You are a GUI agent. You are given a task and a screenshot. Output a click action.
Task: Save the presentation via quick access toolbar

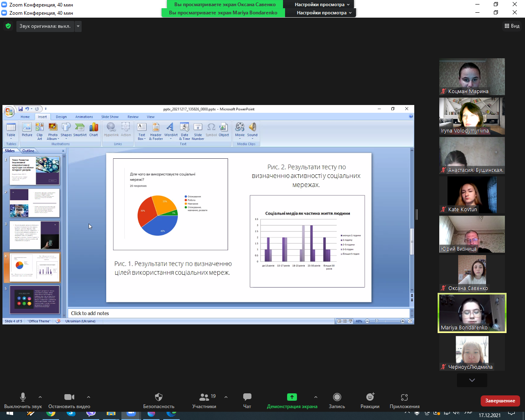[x=21, y=109]
